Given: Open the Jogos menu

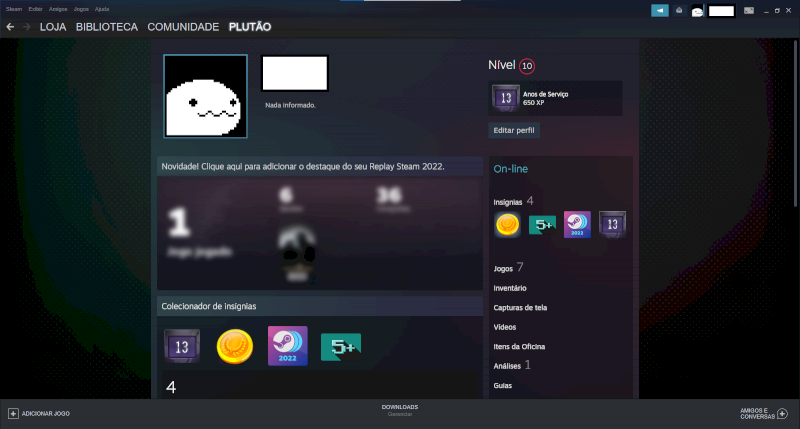Looking at the screenshot, I should [x=81, y=9].
